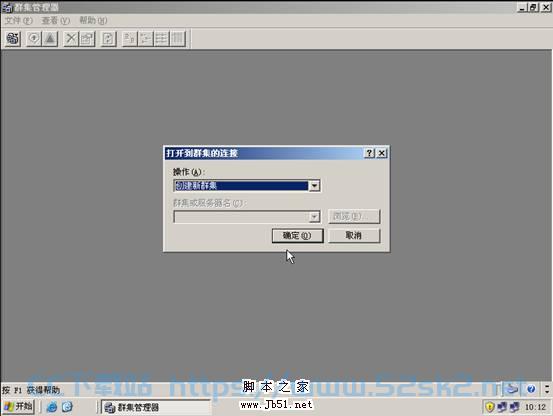
Task: Expand the cluster or server name dropdown
Action: click(x=314, y=216)
